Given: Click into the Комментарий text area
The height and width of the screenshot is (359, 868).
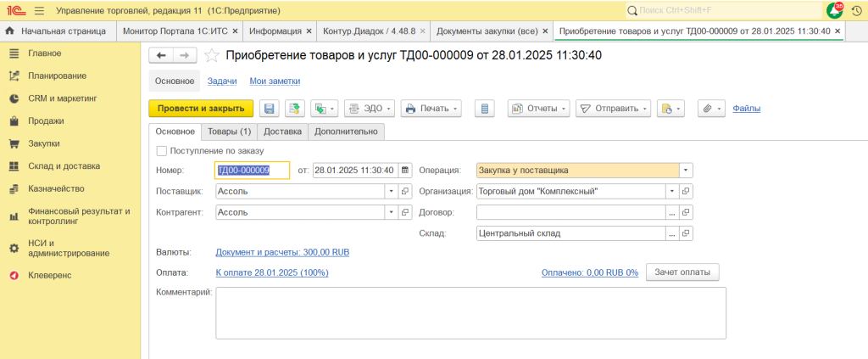Looking at the screenshot, I should click(470, 313).
